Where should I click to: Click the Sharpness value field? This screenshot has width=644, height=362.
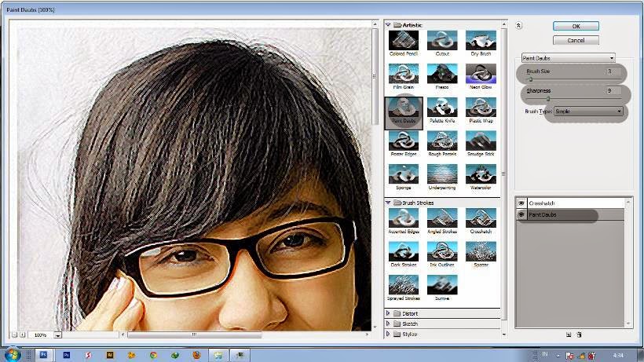[613, 91]
